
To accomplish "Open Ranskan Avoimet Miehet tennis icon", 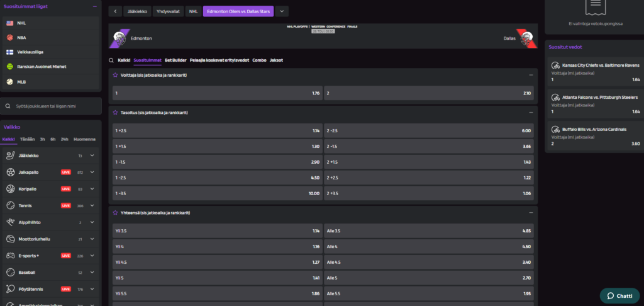I will (x=10, y=66).
